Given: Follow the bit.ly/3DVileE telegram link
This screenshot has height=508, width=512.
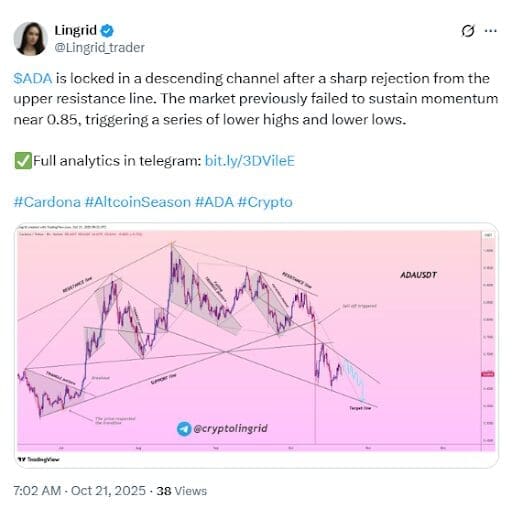Looking at the screenshot, I should pyautogui.click(x=250, y=161).
